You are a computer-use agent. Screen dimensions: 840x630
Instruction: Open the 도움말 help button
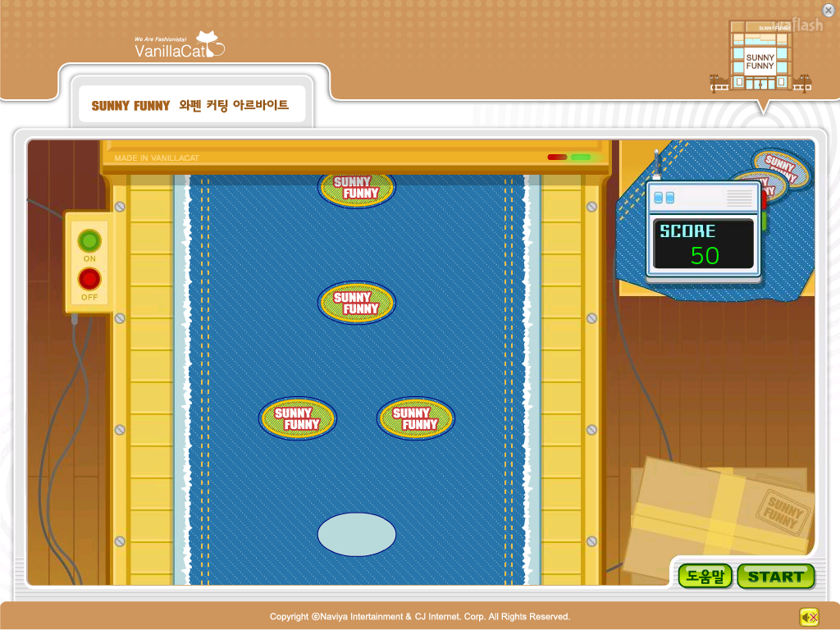click(705, 577)
